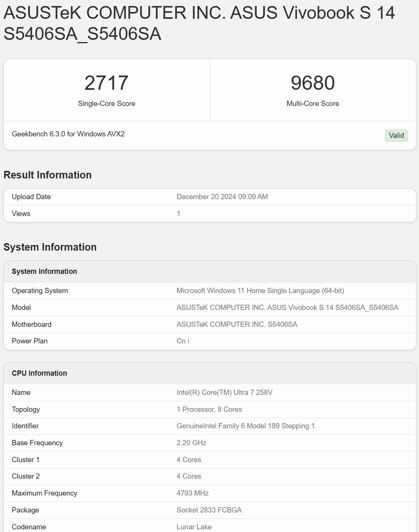Click the Topology label

tap(26, 410)
